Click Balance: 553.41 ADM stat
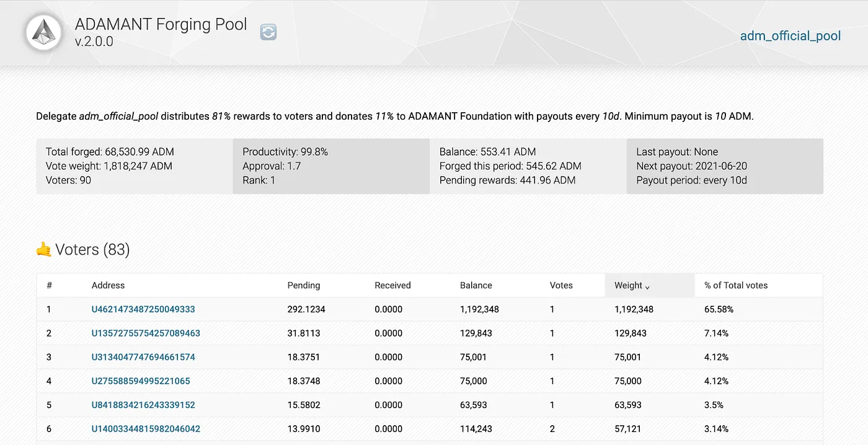This screenshot has height=445, width=868. [x=487, y=152]
